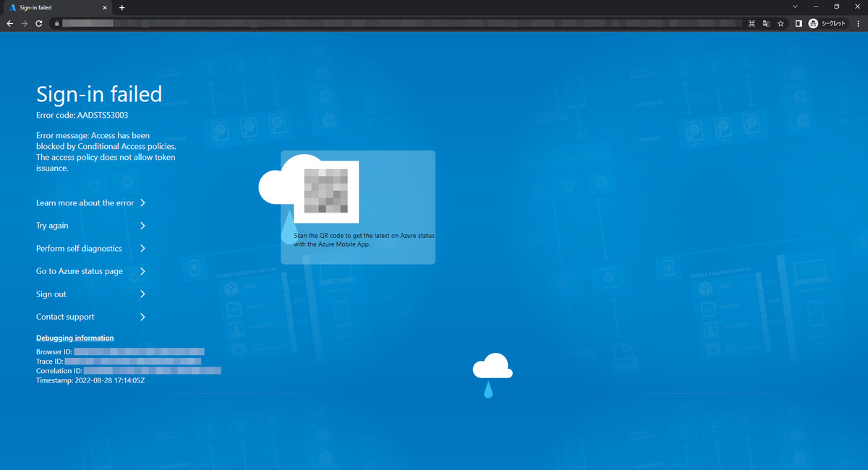The image size is (868, 470).
Task: Bookmark this page with the star icon
Action: (x=780, y=23)
